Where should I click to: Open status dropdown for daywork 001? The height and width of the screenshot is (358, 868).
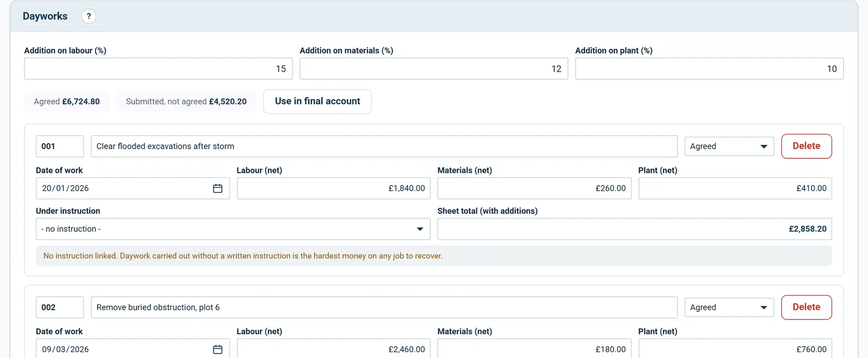[x=729, y=146]
